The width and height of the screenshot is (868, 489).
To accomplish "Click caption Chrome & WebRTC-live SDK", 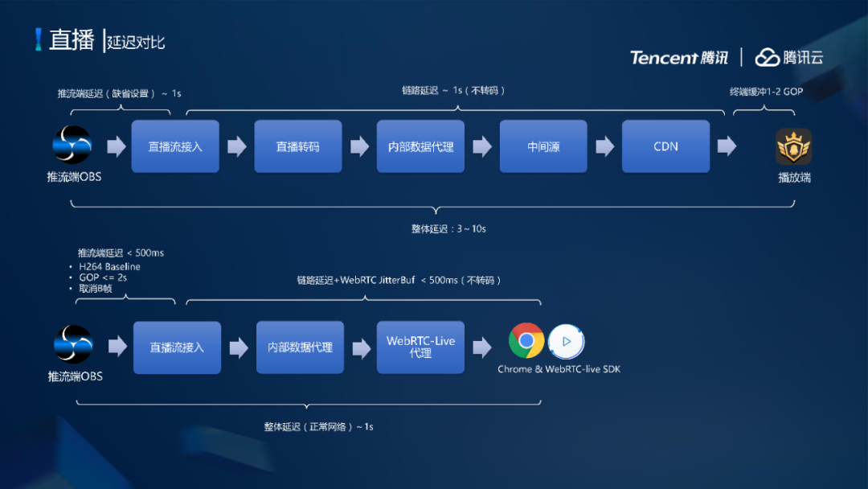I will pyautogui.click(x=559, y=369).
